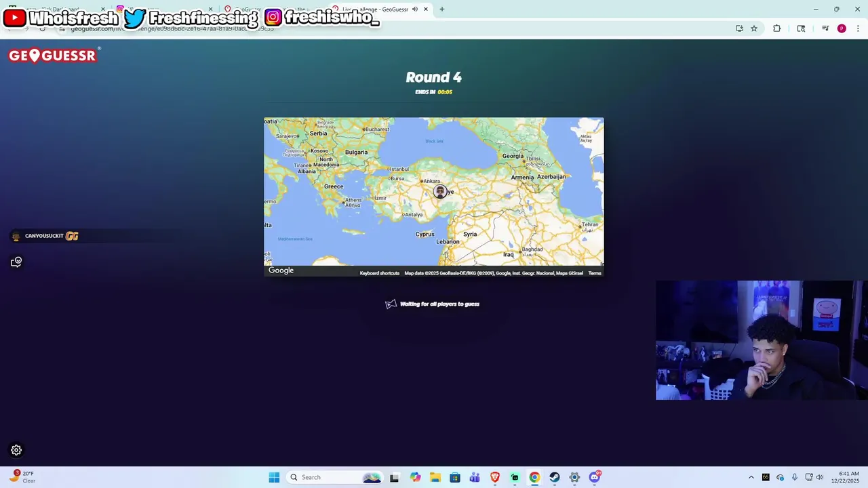Click the taskbar Search box
The image size is (868, 488).
(334, 477)
